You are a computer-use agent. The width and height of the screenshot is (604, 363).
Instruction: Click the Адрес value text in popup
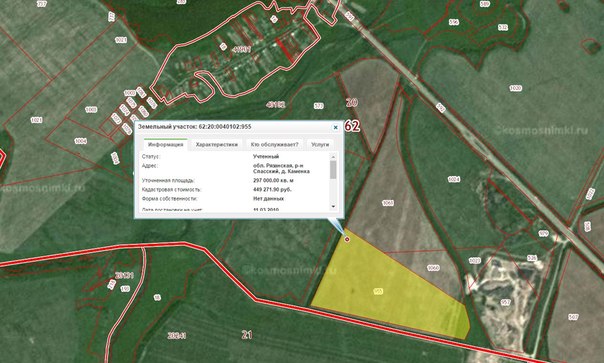click(x=281, y=168)
